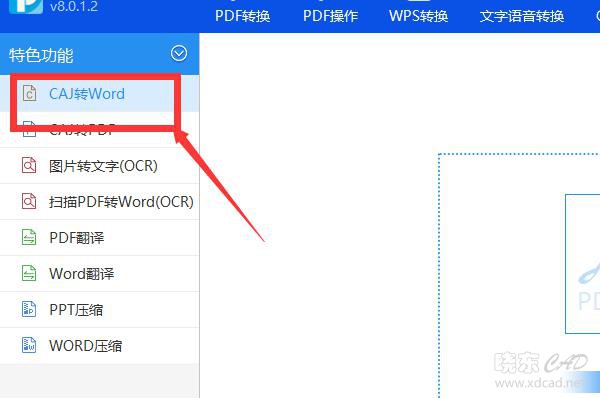The height and width of the screenshot is (398, 600).
Task: Choose 扫描PDF转Word(OCR) entry
Action: (x=121, y=202)
